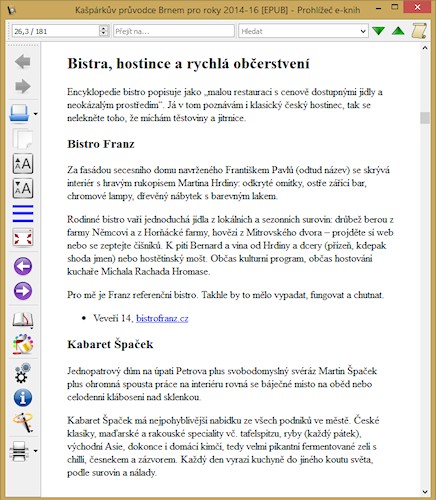Print the e-book with the printer icon
The height and width of the screenshot is (500, 436).
(x=19, y=451)
